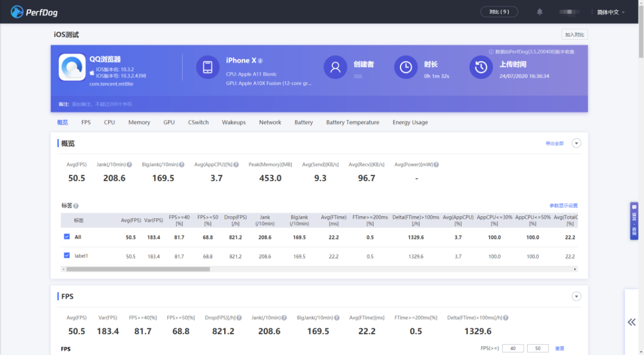Open the 简体中文 language dropdown
The height and width of the screenshot is (355, 644).
(x=611, y=12)
